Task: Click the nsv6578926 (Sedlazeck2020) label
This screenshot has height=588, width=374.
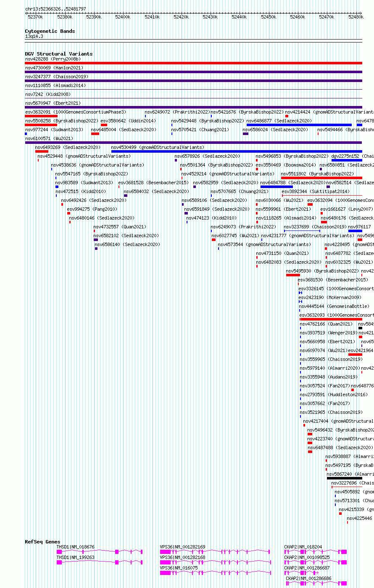Action: [208, 156]
